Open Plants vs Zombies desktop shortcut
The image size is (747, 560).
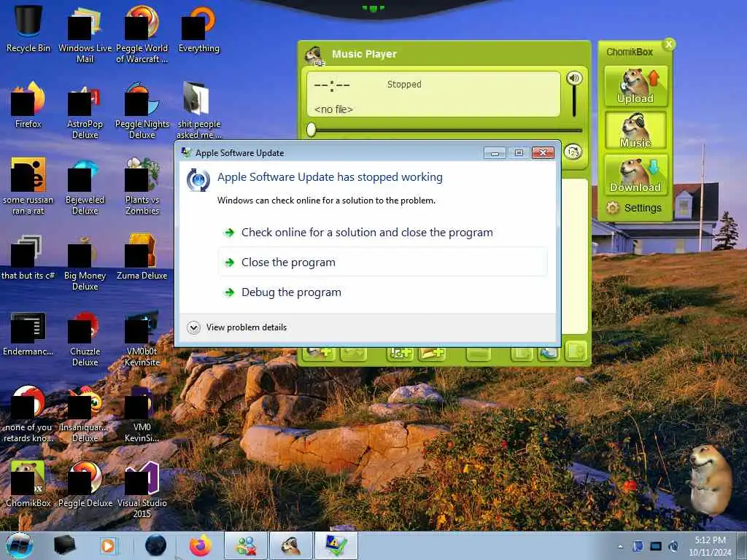click(142, 187)
